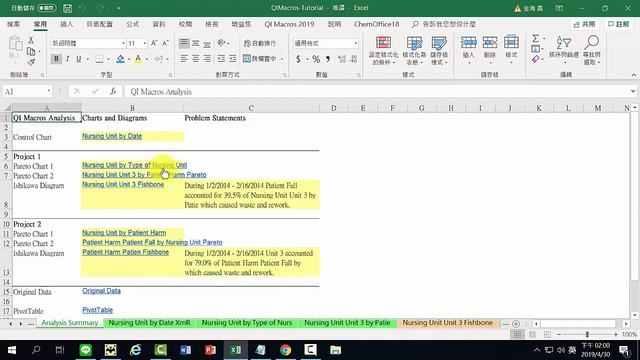Screen dimensions: 640x360
Task: Increase font size with large A
Action: pos(154,43)
